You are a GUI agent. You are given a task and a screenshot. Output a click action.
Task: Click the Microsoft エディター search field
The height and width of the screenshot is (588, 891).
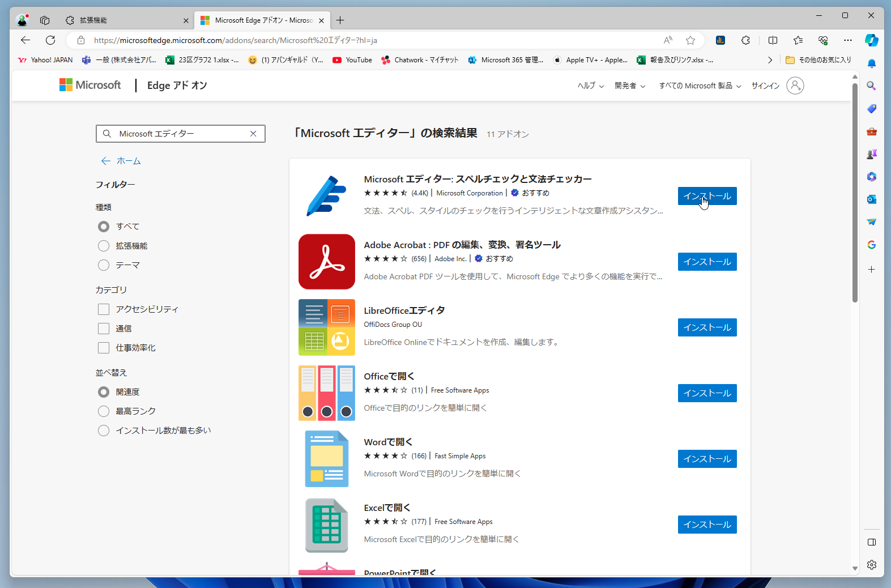click(181, 134)
